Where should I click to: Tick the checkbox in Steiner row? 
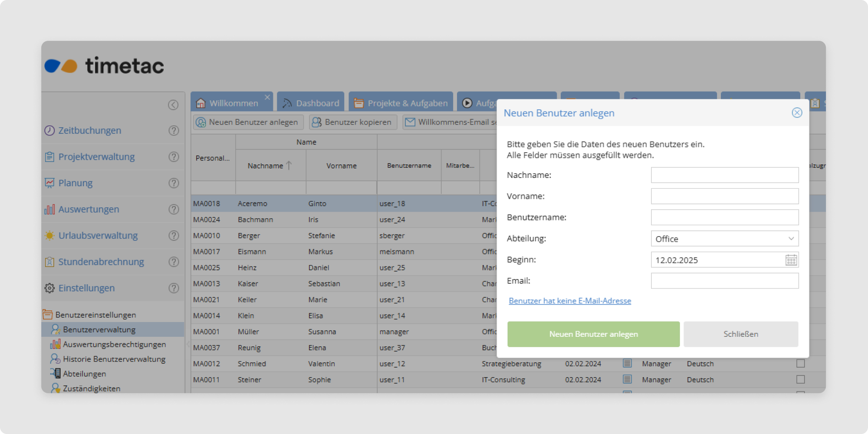[800, 379]
